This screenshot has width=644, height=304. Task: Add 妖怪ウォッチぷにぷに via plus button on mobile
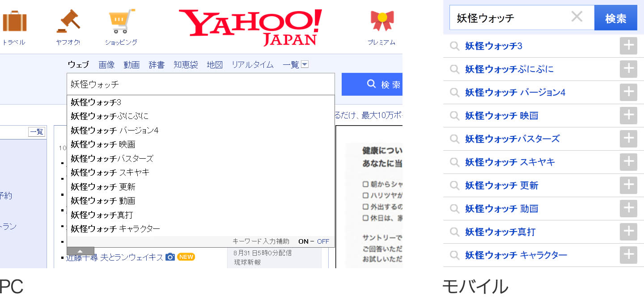(628, 69)
